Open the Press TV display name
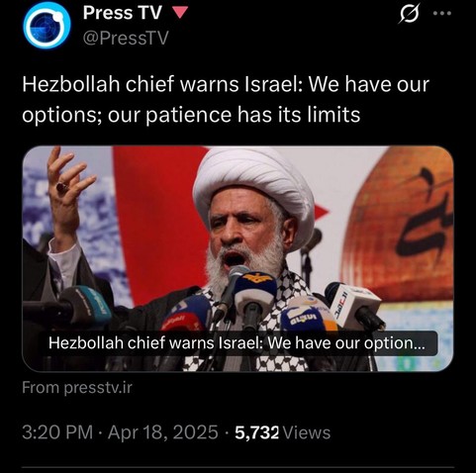 (123, 13)
